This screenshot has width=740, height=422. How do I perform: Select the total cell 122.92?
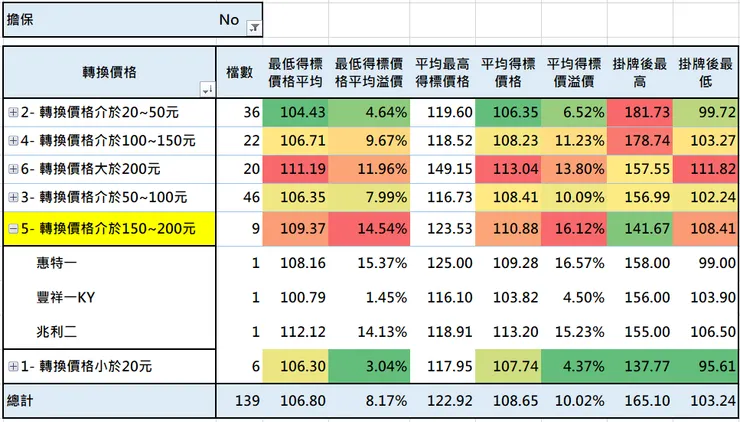[x=442, y=401]
